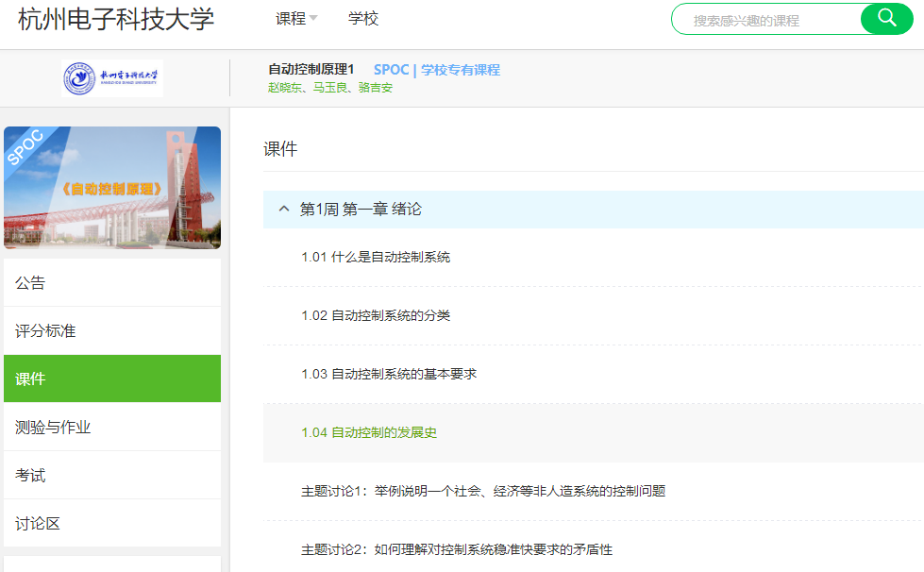924x572 pixels.
Task: Open the 课程 dropdown menu
Action: tap(296, 19)
